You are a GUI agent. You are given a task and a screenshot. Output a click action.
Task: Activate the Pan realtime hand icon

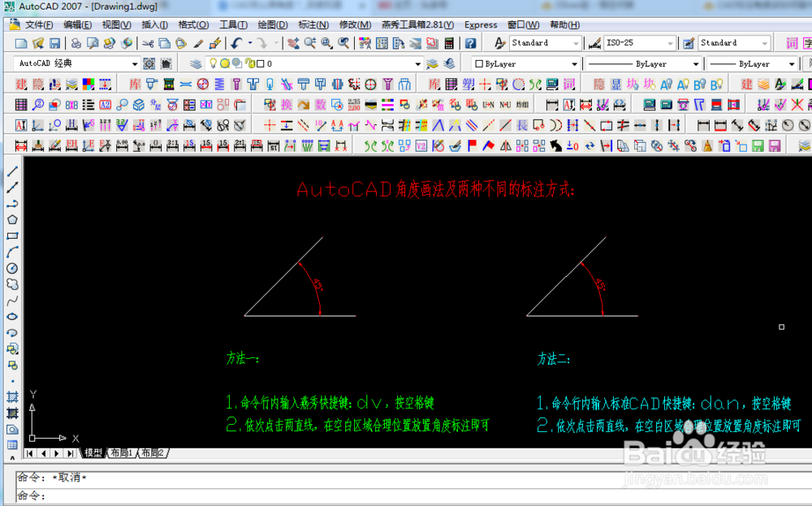(x=293, y=44)
